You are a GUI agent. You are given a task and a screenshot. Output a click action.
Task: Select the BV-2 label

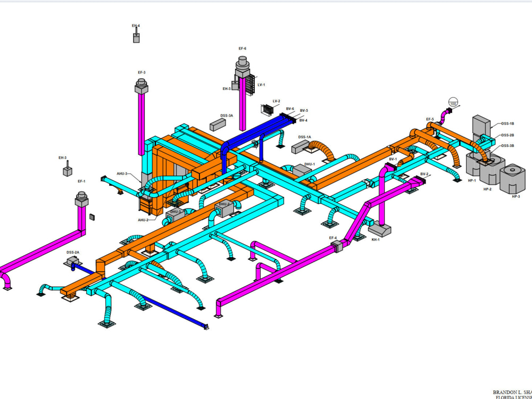click(x=425, y=174)
